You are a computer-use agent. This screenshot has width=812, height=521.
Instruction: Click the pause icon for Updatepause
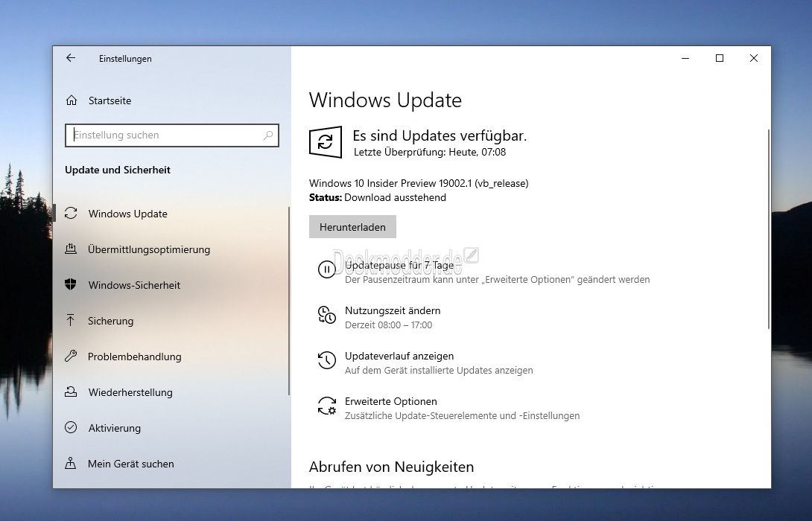[x=326, y=269]
